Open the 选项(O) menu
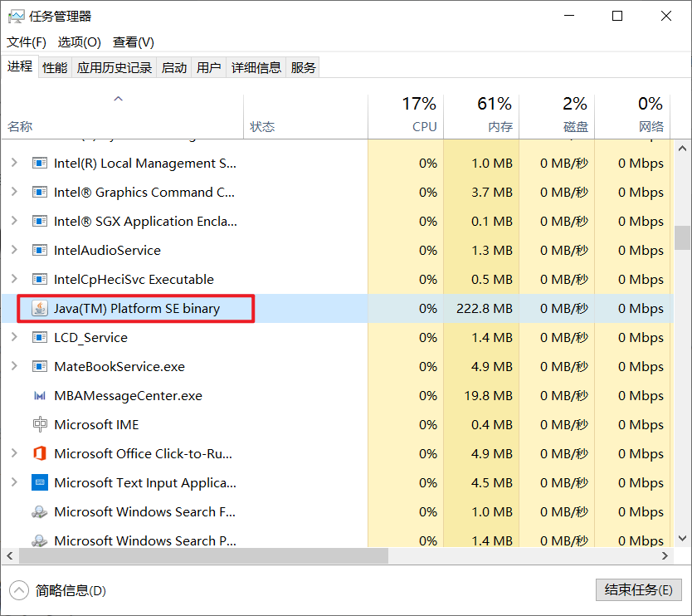Screen dimensions: 692x616 pyautogui.click(x=80, y=42)
